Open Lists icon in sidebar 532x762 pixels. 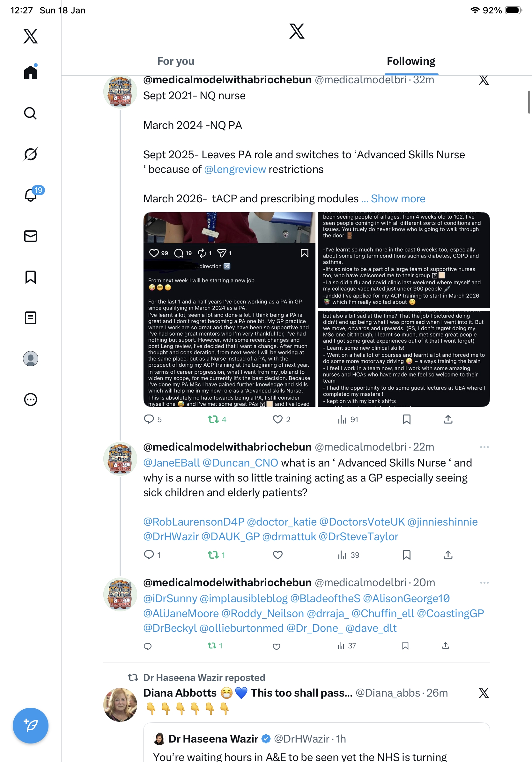point(31,317)
